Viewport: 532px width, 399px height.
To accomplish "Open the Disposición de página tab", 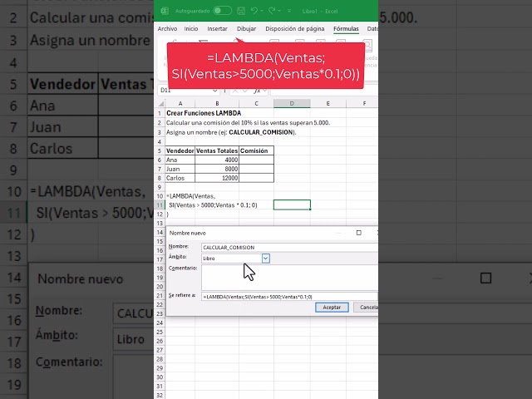I will coord(295,29).
